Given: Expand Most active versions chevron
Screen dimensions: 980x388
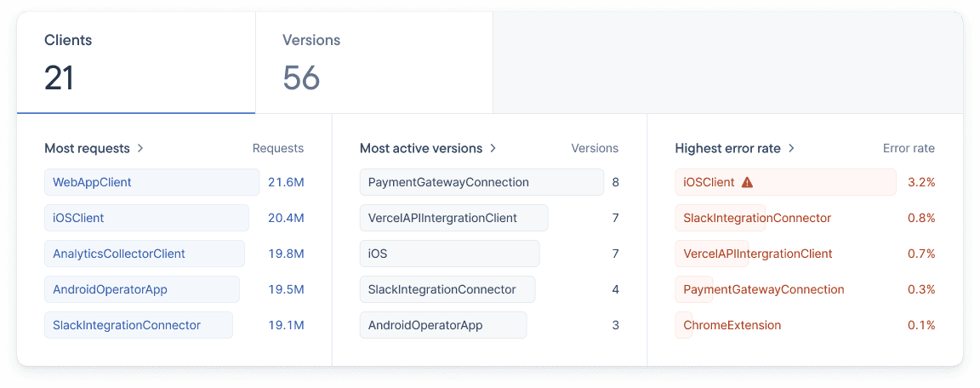Looking at the screenshot, I should coord(493,148).
